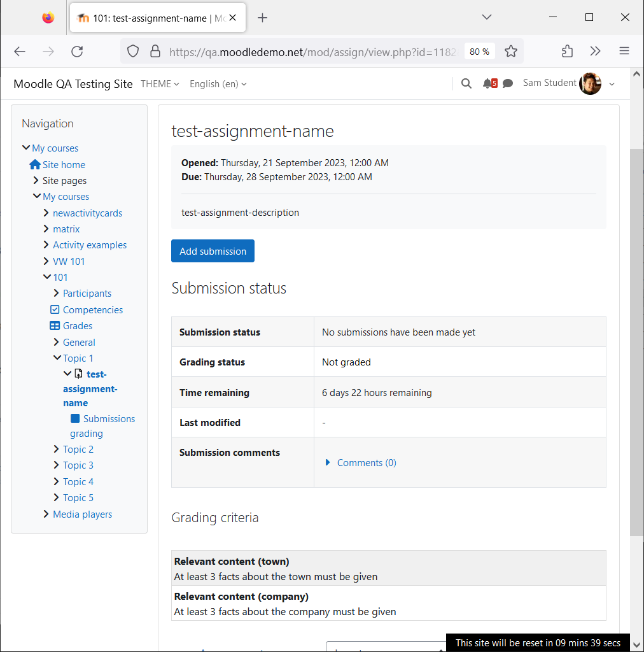Click scrollbar down arrow

tap(636, 645)
